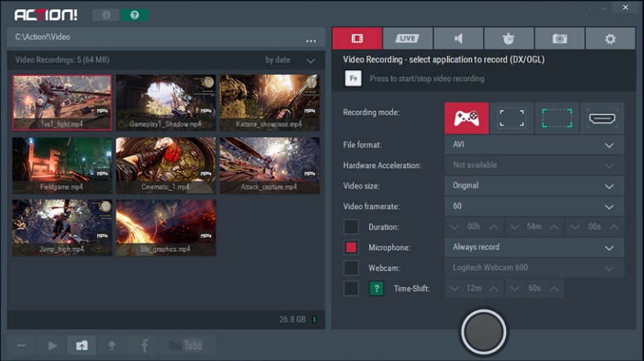This screenshot has height=361, width=644.
Task: Select the HDMI device recording mode
Action: pos(602,119)
